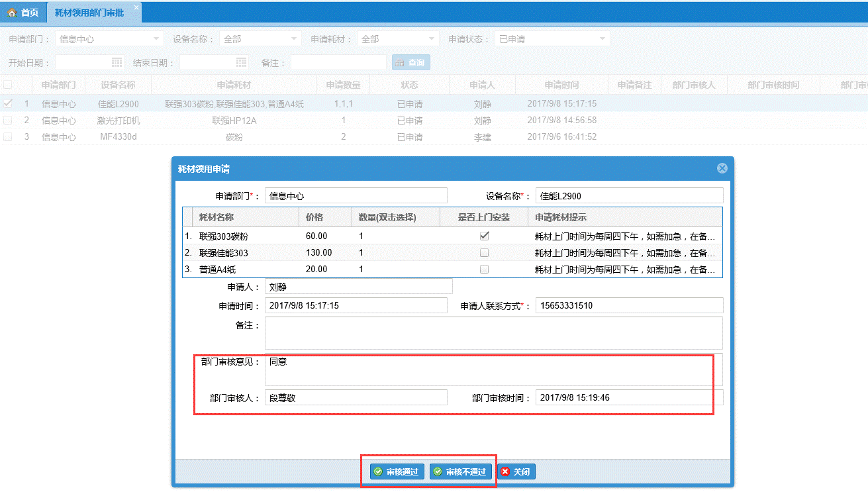Select the 耗材领用部门审批 tab

(89, 13)
